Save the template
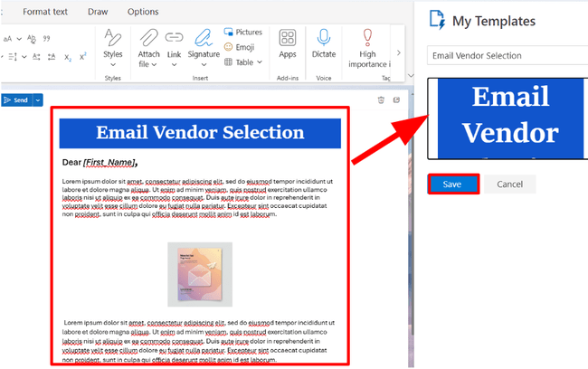This screenshot has width=588, height=369. [x=452, y=184]
